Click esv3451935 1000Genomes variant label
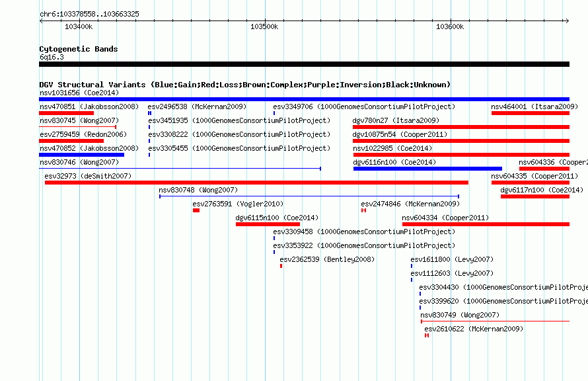The height and width of the screenshot is (381, 588). tap(239, 120)
